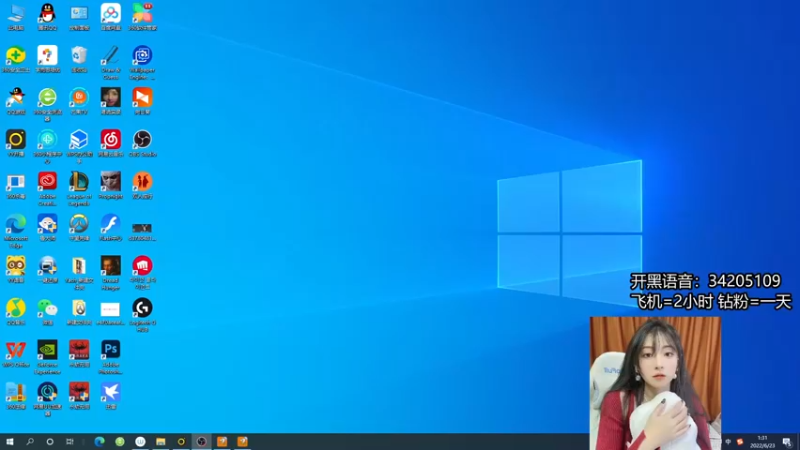Launch Dread Hunger game shortcut
The height and width of the screenshot is (450, 800).
[x=111, y=273]
